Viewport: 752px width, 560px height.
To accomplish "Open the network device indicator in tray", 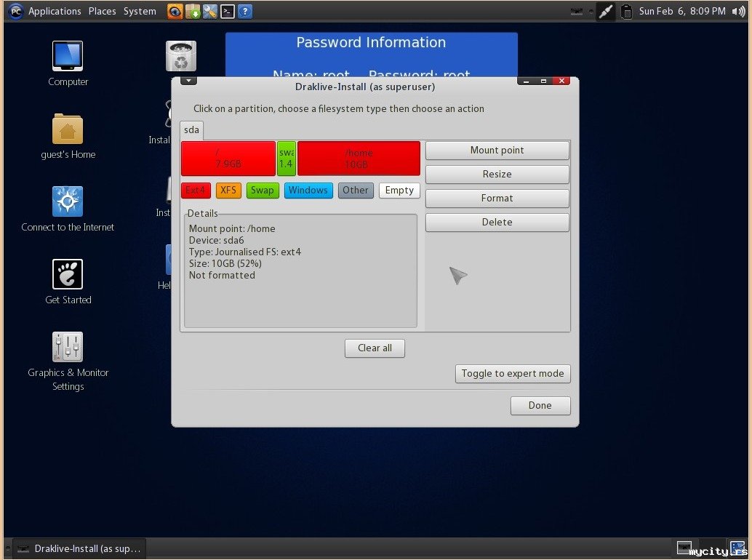I will click(x=577, y=11).
